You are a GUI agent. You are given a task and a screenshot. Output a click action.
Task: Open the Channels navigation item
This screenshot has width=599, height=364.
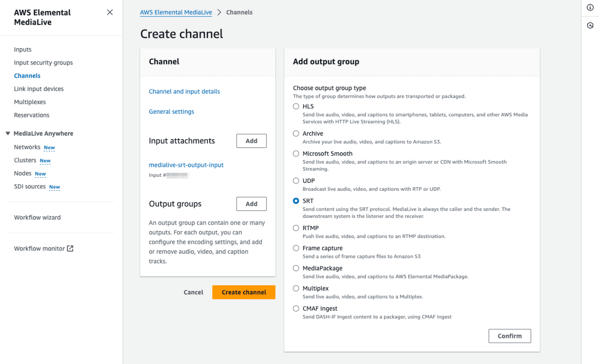[x=27, y=76]
